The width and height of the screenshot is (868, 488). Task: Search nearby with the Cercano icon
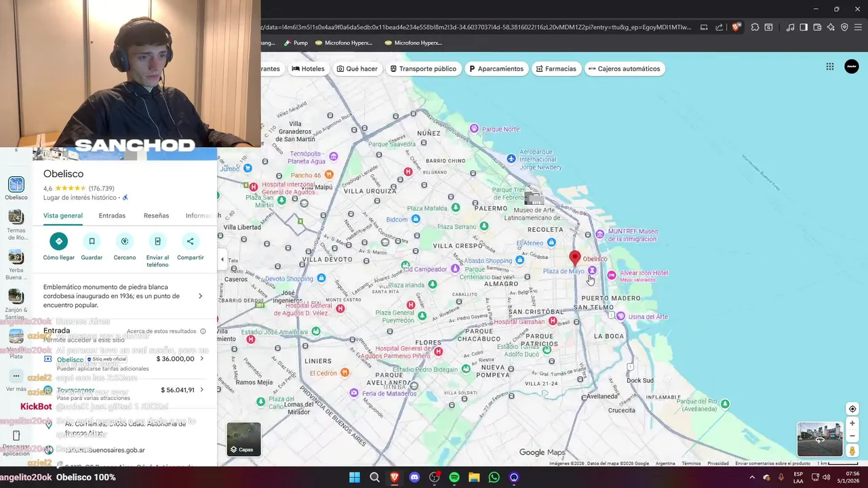tap(124, 241)
